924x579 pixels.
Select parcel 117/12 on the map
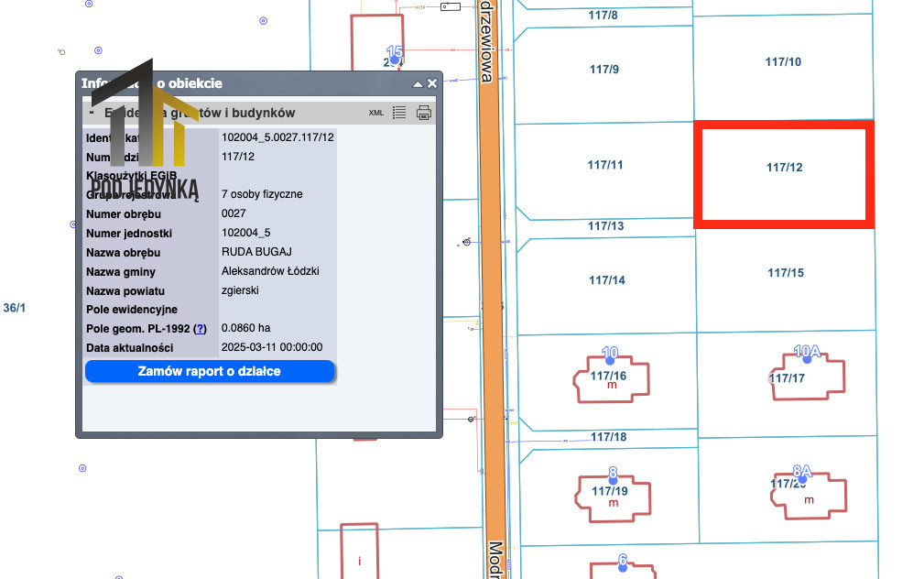click(x=784, y=174)
